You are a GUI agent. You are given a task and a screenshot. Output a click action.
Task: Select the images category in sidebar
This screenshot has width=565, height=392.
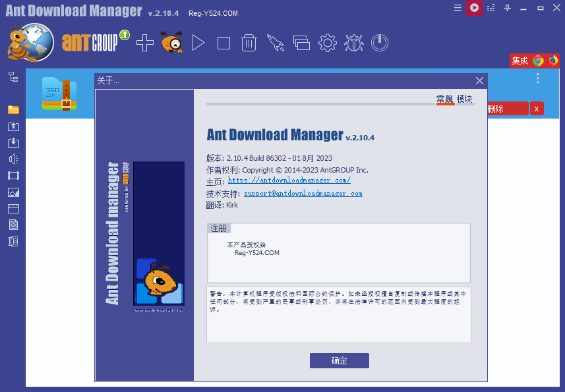(x=13, y=192)
